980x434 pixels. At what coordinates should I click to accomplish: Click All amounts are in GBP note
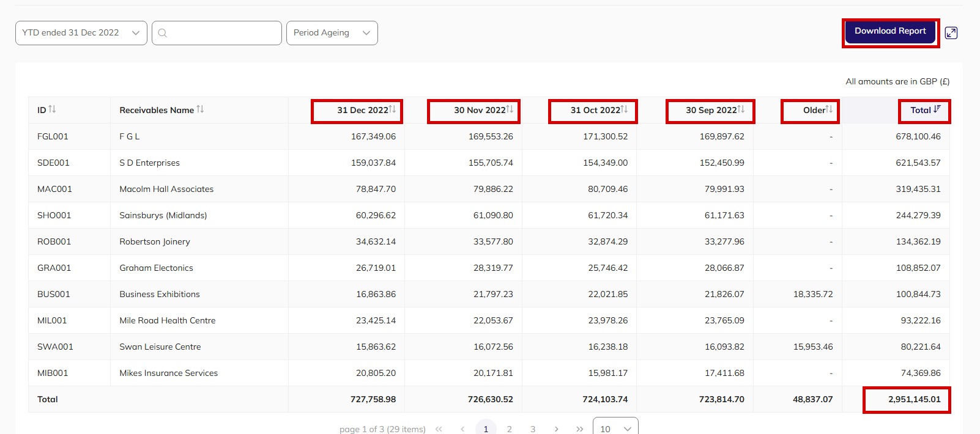(x=897, y=81)
